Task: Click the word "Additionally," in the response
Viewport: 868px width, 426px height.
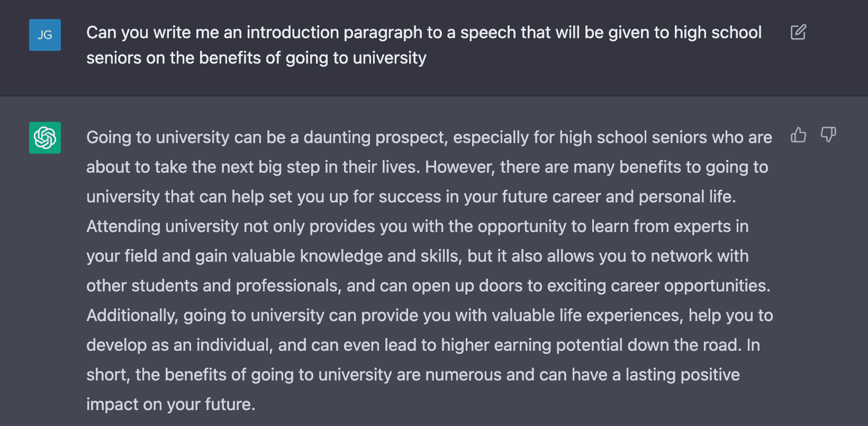Action: click(x=132, y=315)
